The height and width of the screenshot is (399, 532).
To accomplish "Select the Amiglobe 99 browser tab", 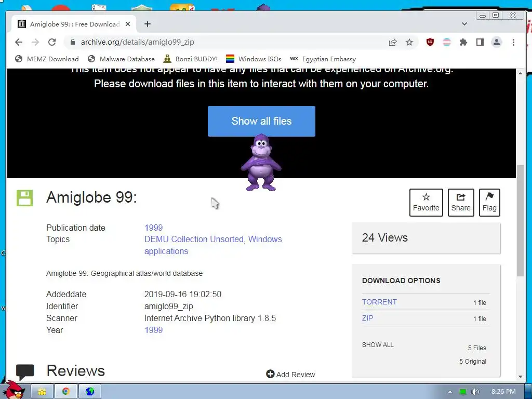I will pos(74,24).
